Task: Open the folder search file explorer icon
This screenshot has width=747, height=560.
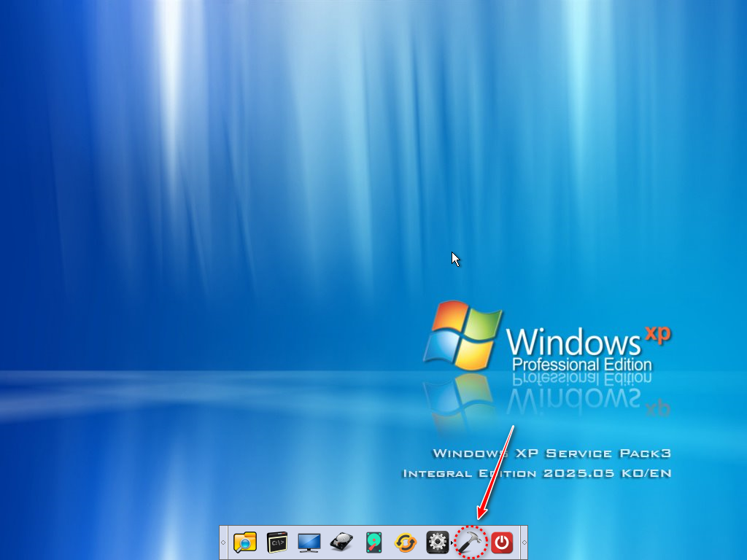Action: click(245, 542)
